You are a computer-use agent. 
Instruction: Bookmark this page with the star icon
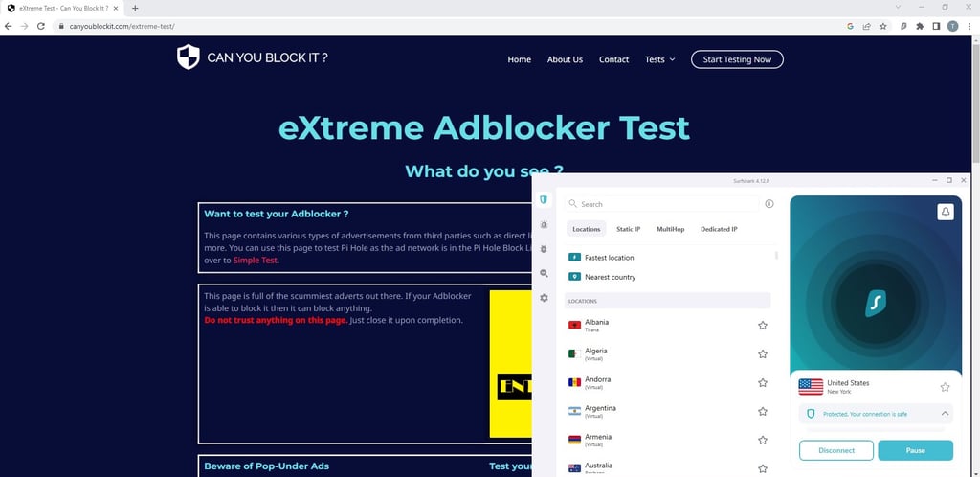883,26
